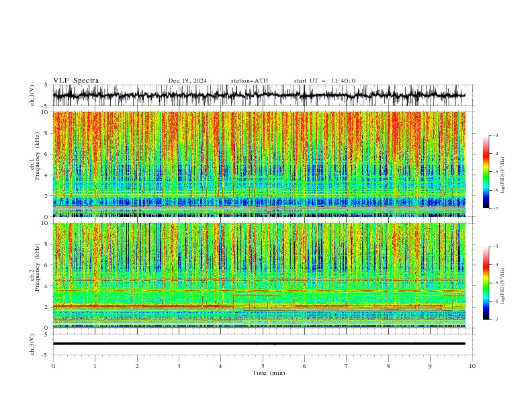Click time axis tick label "4"
532x411 pixels.
click(x=220, y=366)
